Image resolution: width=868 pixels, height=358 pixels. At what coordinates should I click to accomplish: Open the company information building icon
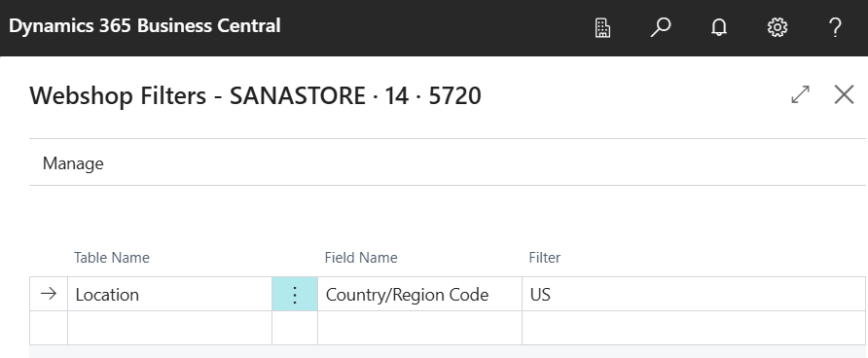coord(602,27)
